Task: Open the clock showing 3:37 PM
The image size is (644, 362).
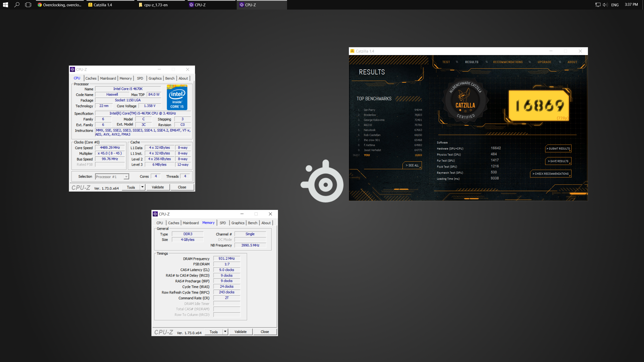Action: (631, 5)
